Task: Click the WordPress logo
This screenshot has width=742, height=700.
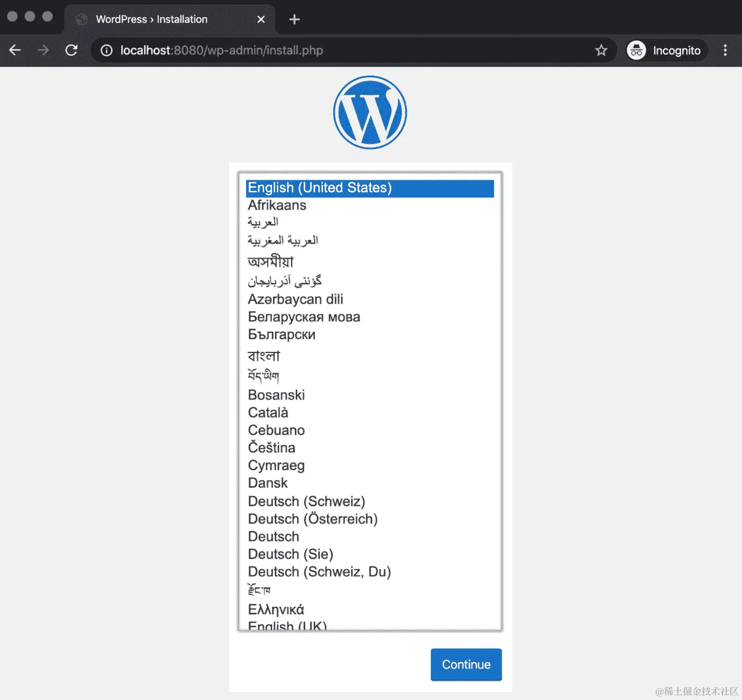Action: [x=369, y=112]
